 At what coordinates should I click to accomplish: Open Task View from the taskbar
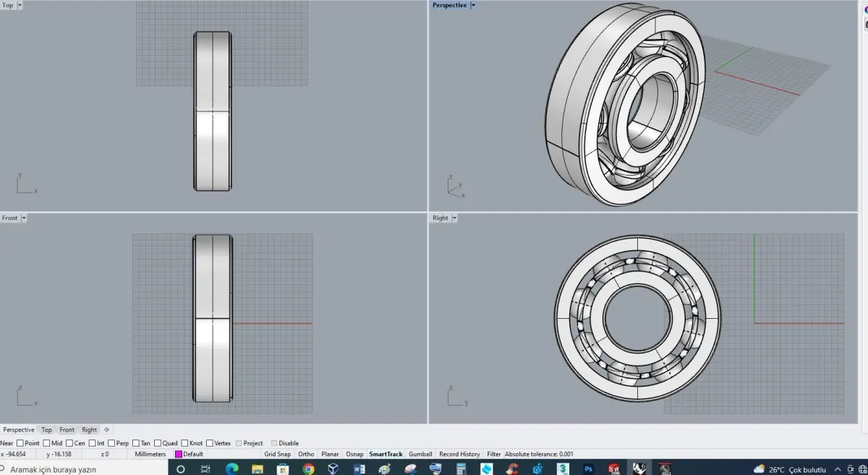pos(205,469)
